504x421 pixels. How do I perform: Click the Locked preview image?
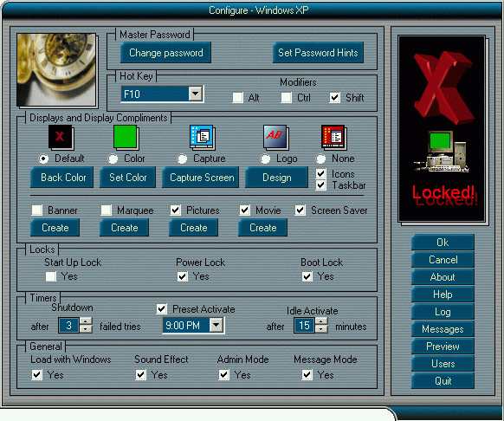tap(442, 128)
